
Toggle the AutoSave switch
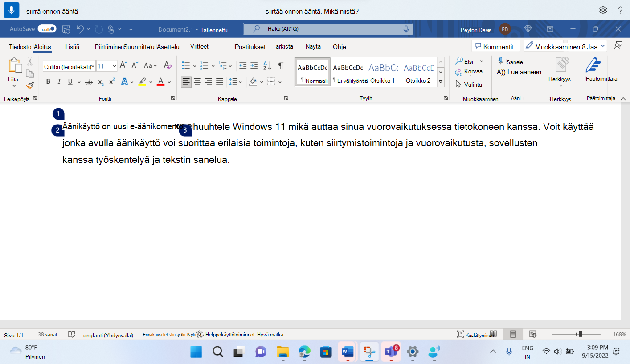[x=47, y=29]
